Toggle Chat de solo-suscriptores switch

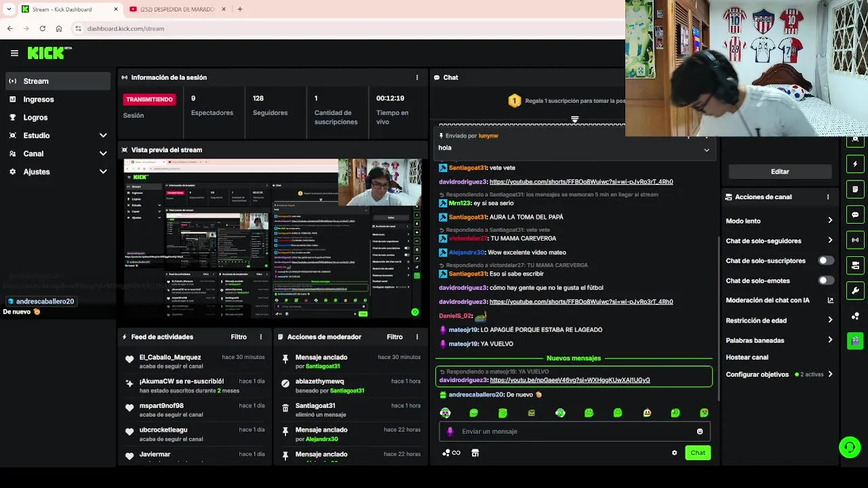826,261
